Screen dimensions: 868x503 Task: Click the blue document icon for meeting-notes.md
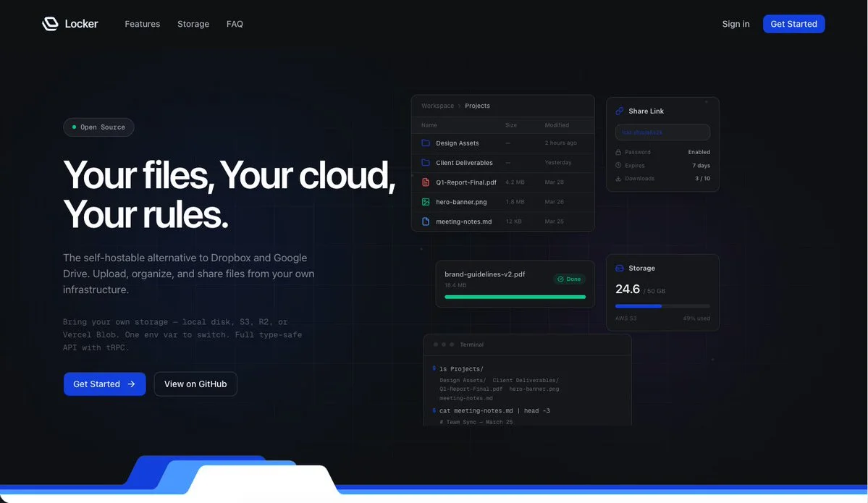[426, 221]
